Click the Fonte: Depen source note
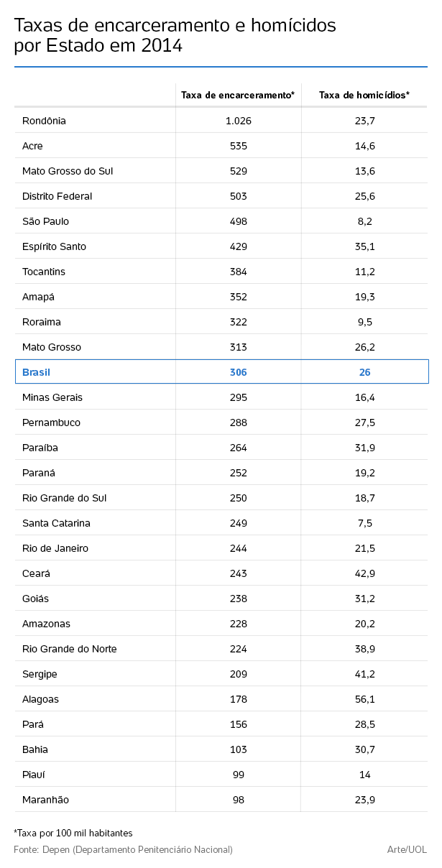442x868 pixels. [123, 850]
